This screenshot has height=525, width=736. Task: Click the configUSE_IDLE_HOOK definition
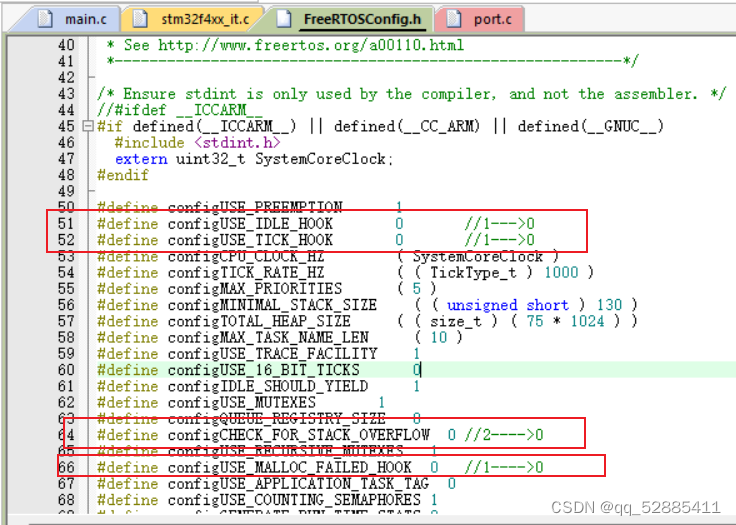(250, 224)
